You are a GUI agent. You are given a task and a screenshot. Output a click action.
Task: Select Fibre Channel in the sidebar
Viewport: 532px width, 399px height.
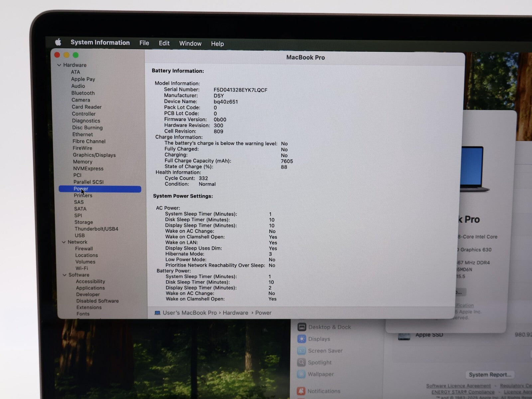[x=89, y=141]
